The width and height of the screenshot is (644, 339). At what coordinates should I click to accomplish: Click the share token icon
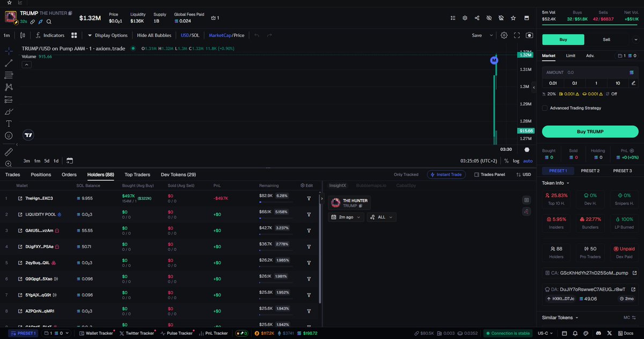[x=477, y=18]
